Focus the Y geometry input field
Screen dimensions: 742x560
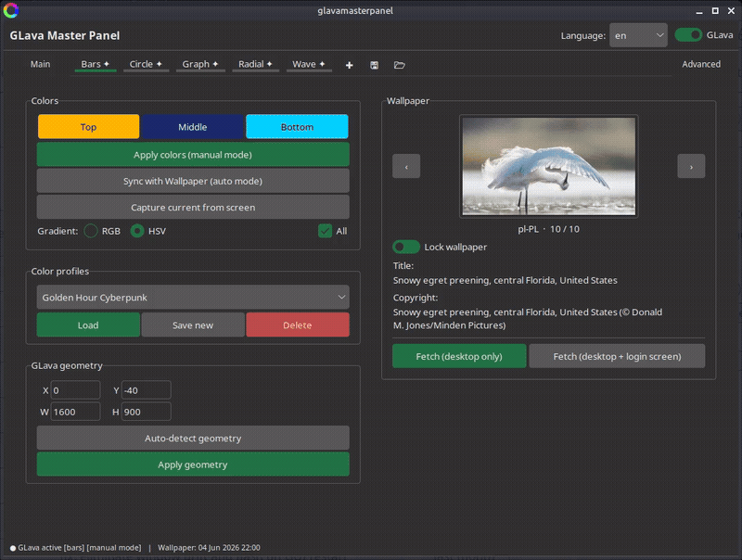click(147, 390)
